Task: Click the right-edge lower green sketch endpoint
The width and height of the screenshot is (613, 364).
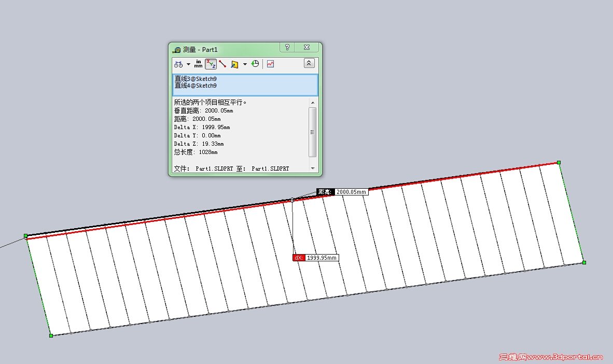Action: pos(584,262)
